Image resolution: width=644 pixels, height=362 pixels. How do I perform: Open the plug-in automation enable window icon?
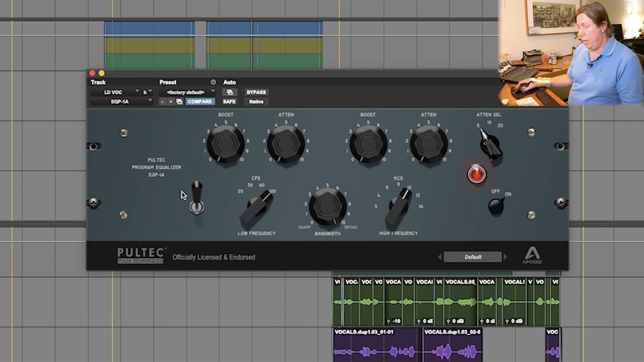(230, 92)
